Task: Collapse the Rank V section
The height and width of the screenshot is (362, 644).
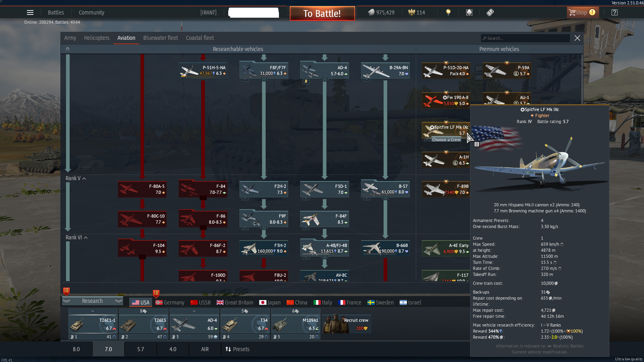Action: 84,179
